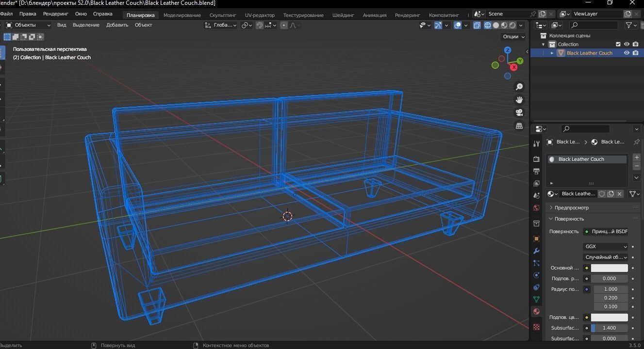Open the Опции dropdown
Viewport: 644px width, 349px height.
tap(513, 36)
